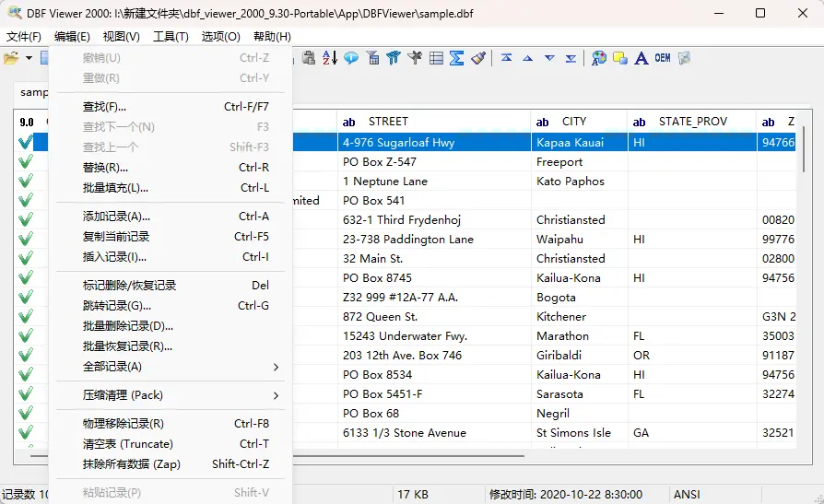
Task: Jump to first record arrow icon
Action: [507, 58]
